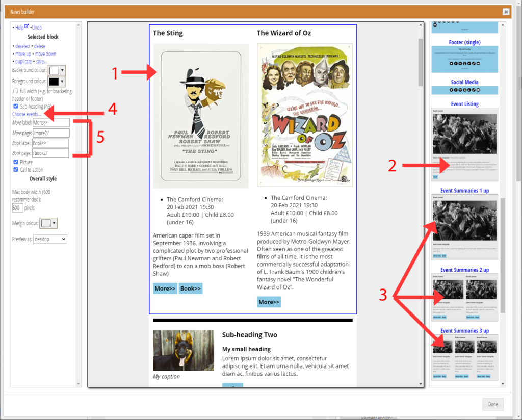Image resolution: width=522 pixels, height=420 pixels.
Task: Select the Social Media block template
Action: pyautogui.click(x=465, y=90)
